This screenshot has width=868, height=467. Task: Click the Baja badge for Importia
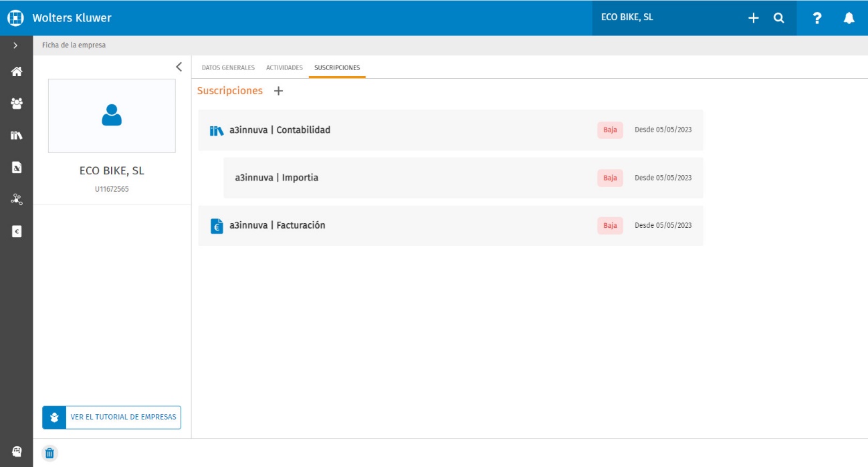point(610,178)
